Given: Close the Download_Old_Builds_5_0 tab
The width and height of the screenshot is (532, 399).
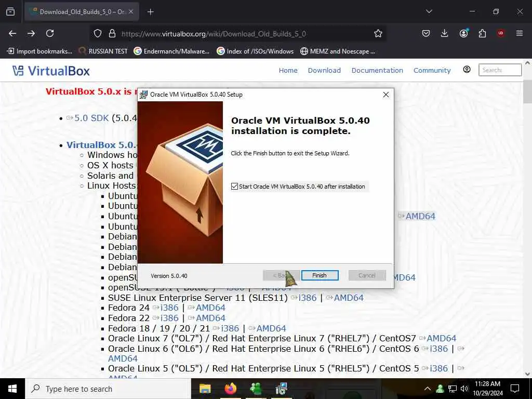Looking at the screenshot, I should [131, 11].
